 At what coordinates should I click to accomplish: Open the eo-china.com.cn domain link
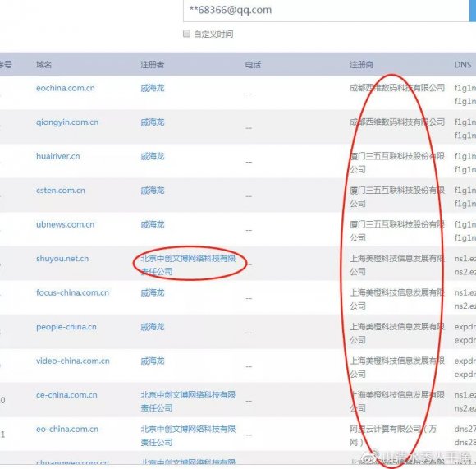point(67,430)
